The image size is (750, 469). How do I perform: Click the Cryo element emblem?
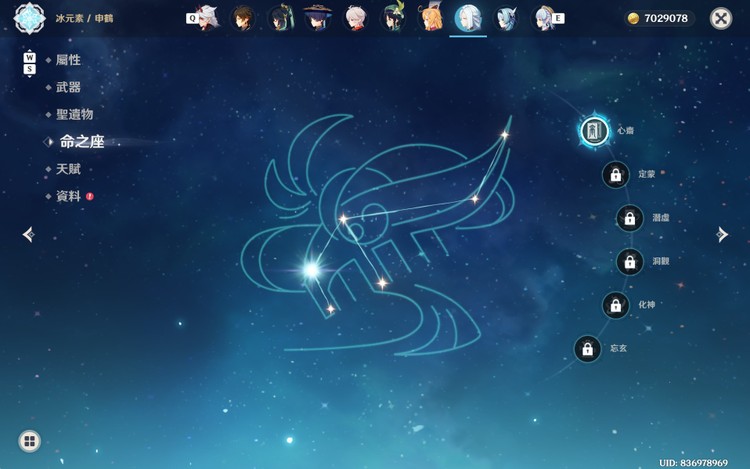29,19
